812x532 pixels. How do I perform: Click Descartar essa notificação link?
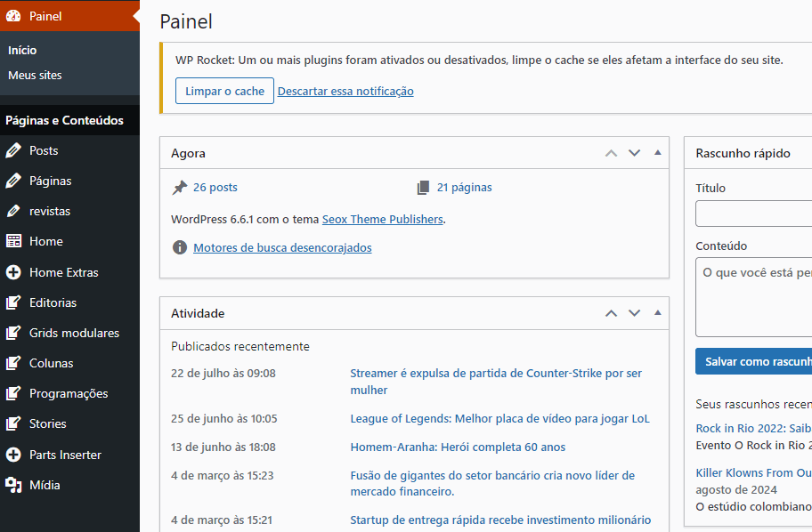pyautogui.click(x=345, y=91)
